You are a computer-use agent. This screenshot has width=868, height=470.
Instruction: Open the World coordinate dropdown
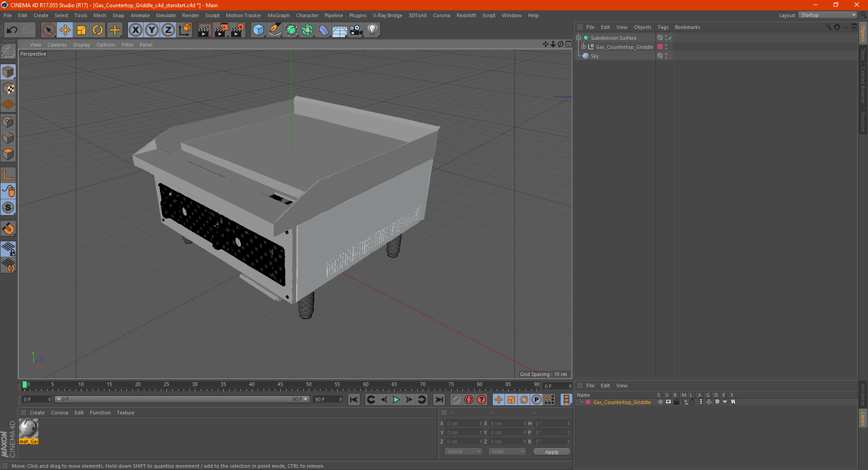[x=463, y=451]
